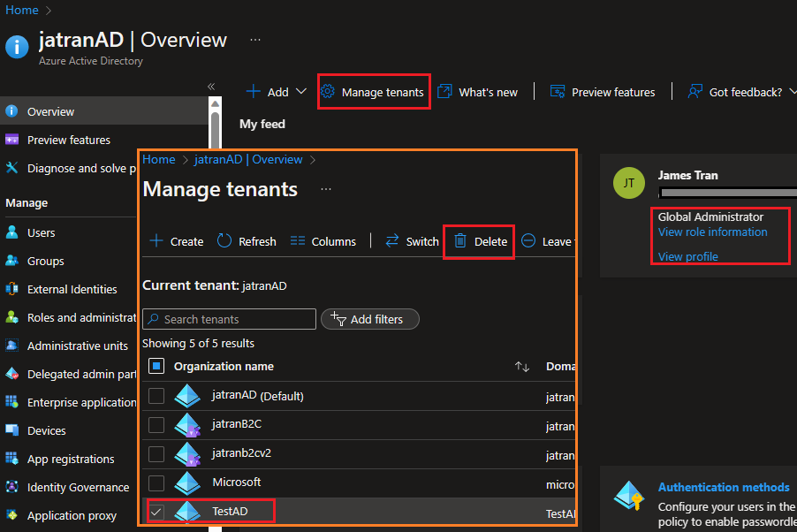Click the Refresh circular arrow icon
This screenshot has width=797, height=532.
224,240
